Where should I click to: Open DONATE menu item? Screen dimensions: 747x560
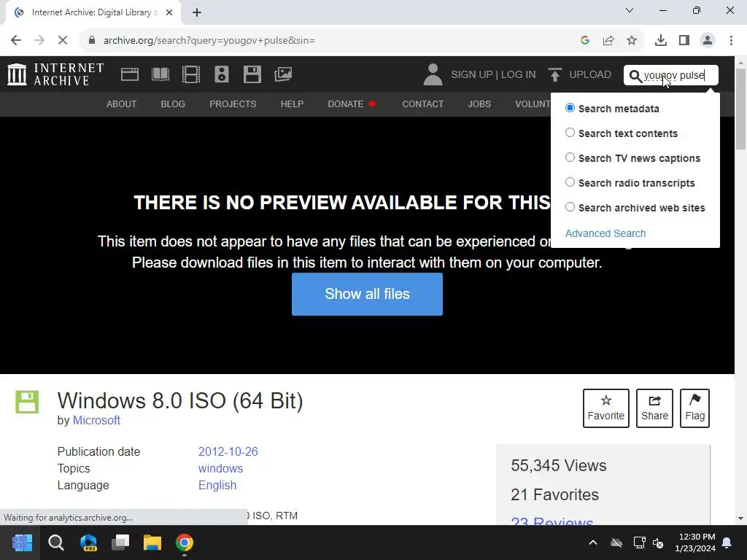click(x=352, y=104)
